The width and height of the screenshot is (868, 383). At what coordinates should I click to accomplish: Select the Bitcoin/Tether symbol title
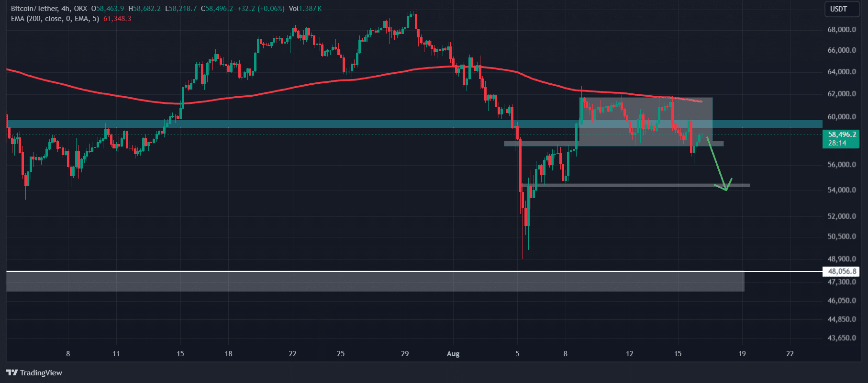click(x=34, y=9)
